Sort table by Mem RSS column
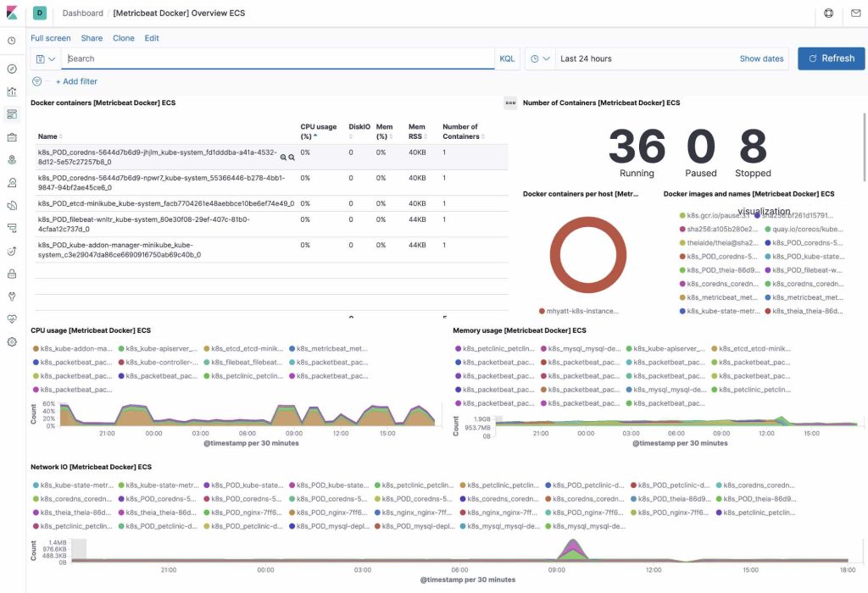The image size is (868, 593). coord(417,131)
